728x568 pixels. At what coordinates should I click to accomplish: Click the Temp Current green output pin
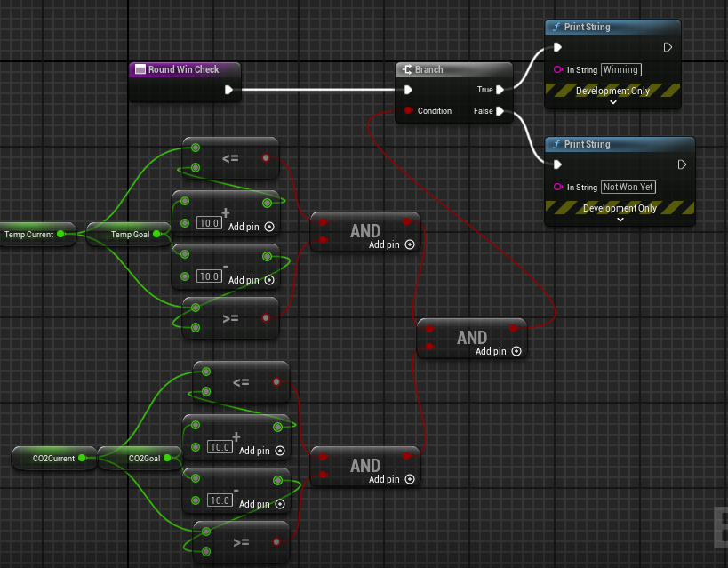60,235
